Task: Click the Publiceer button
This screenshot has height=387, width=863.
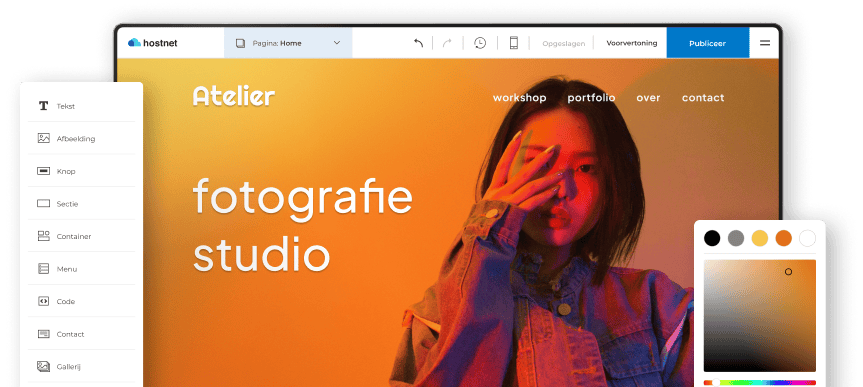Action: [707, 43]
